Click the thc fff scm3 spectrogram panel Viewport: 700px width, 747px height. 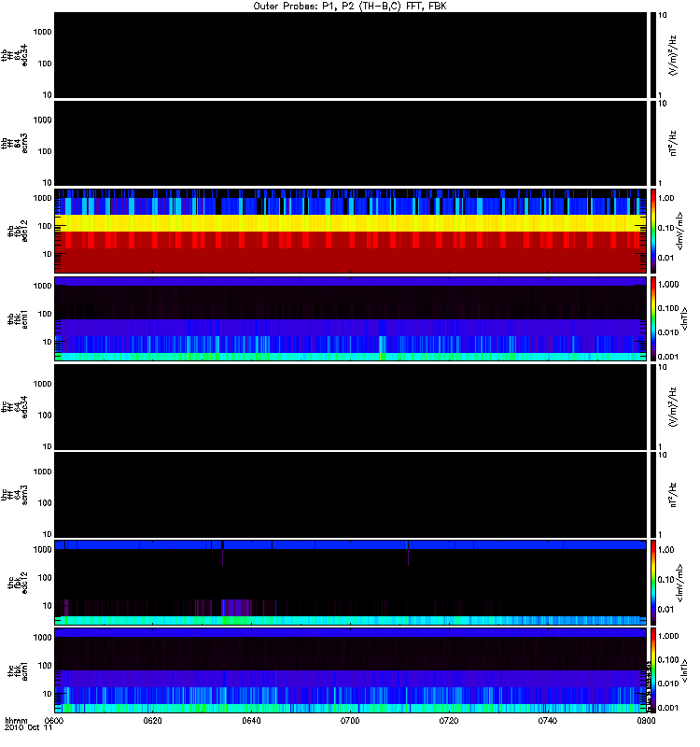coord(350,495)
